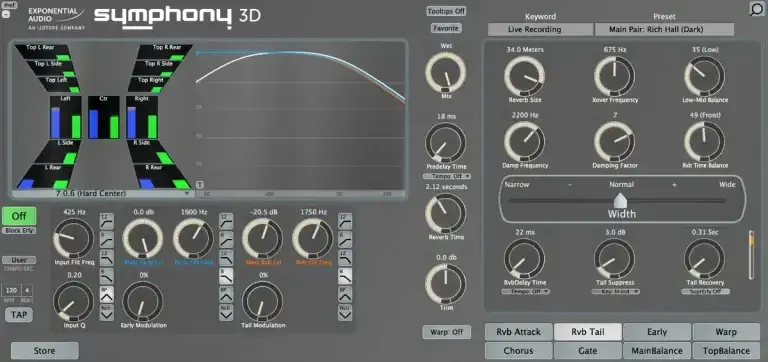Select 12 dB highpass for input filter
Image resolution: width=768 pixels, height=362 pixels.
point(107,222)
